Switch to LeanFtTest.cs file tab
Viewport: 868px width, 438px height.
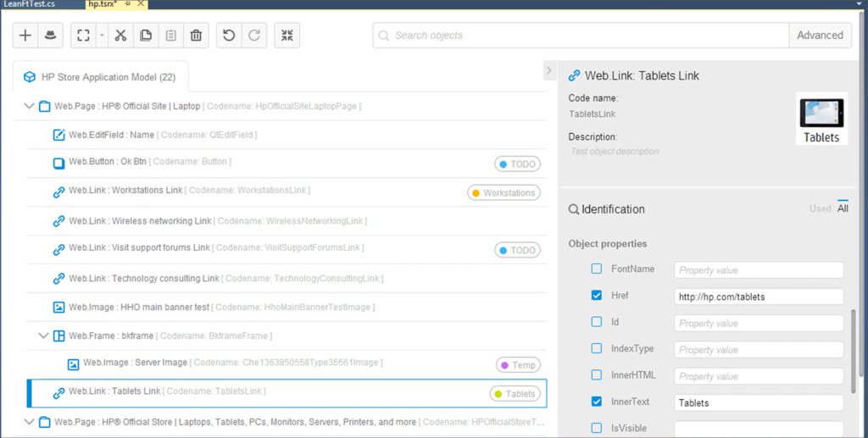coord(30,4)
